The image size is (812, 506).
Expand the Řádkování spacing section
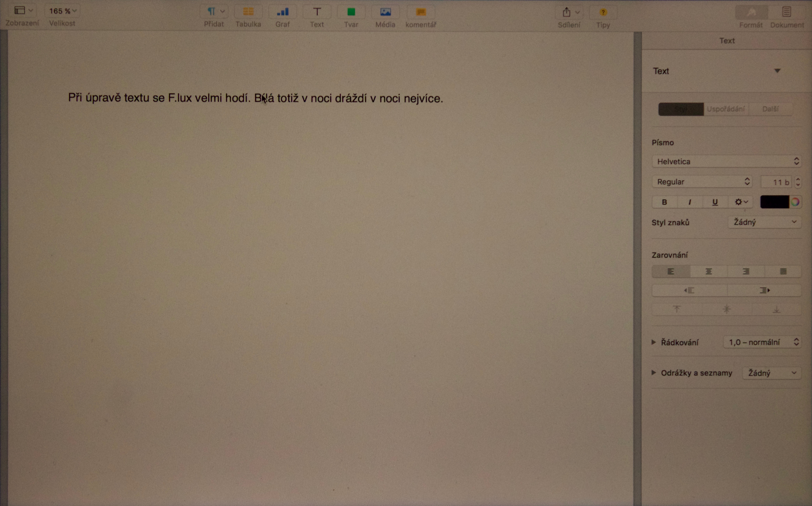(654, 342)
